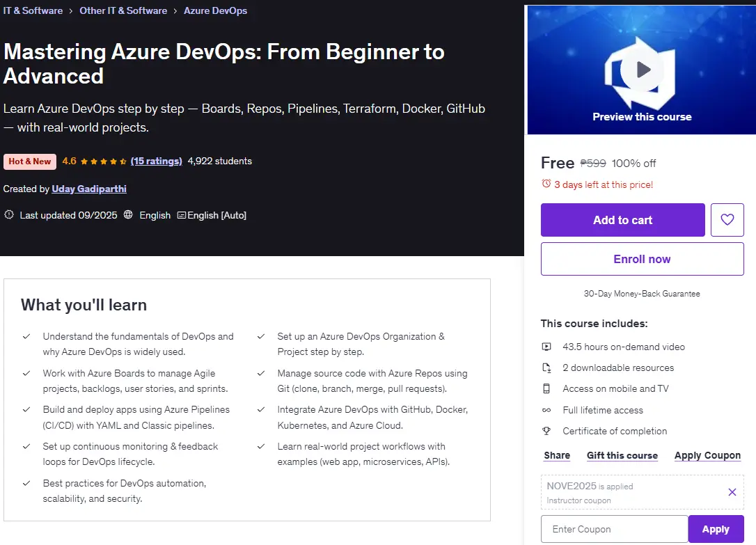The width and height of the screenshot is (756, 545).
Task: Click 43.5 hours on-demand video text
Action: [x=624, y=347]
